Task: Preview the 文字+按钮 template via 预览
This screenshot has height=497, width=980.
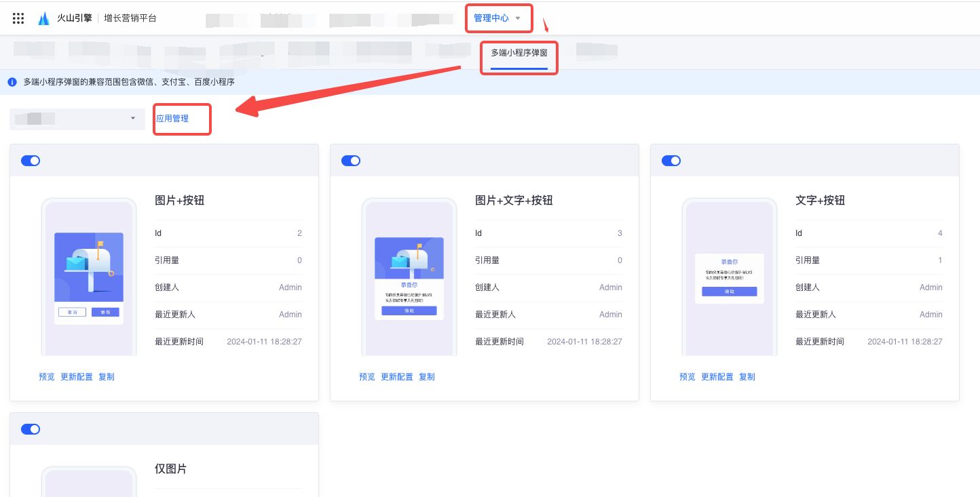Action: pyautogui.click(x=687, y=377)
